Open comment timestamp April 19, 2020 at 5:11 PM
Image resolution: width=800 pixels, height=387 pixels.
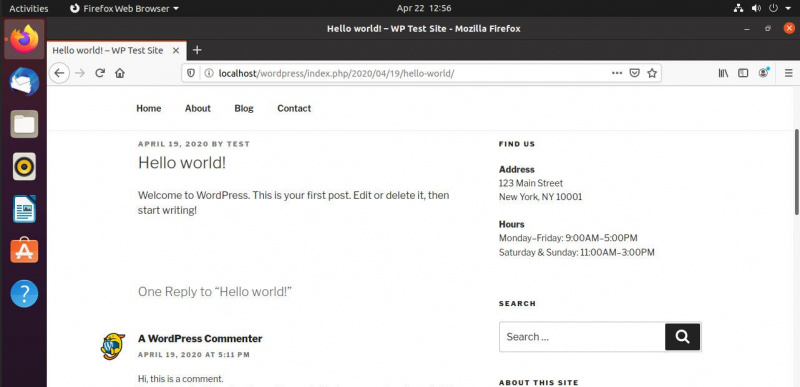click(194, 354)
